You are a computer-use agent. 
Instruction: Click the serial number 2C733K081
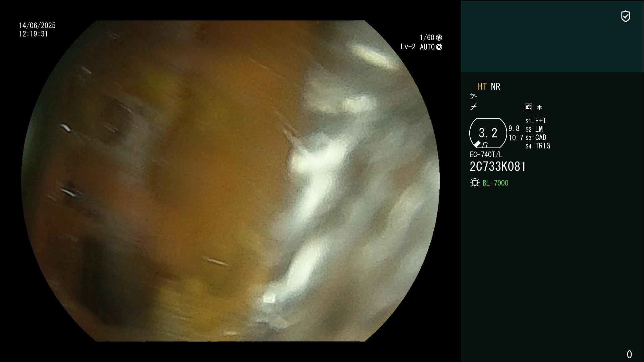[x=498, y=167]
